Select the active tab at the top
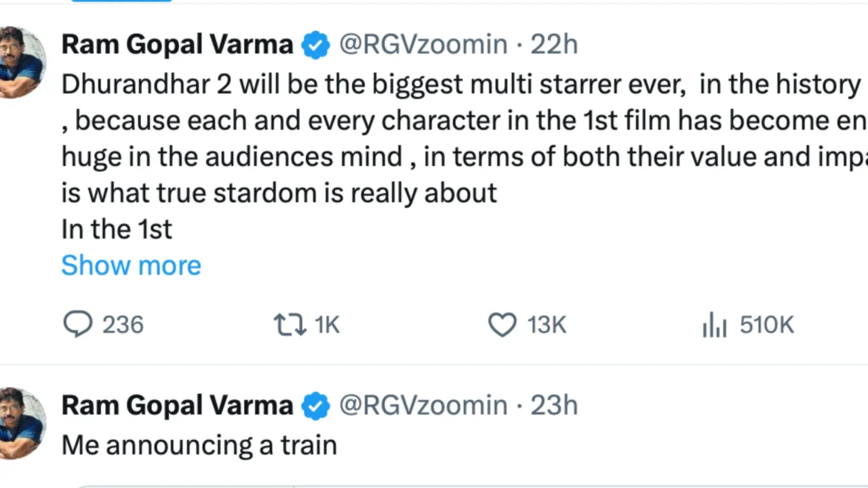 point(121,3)
